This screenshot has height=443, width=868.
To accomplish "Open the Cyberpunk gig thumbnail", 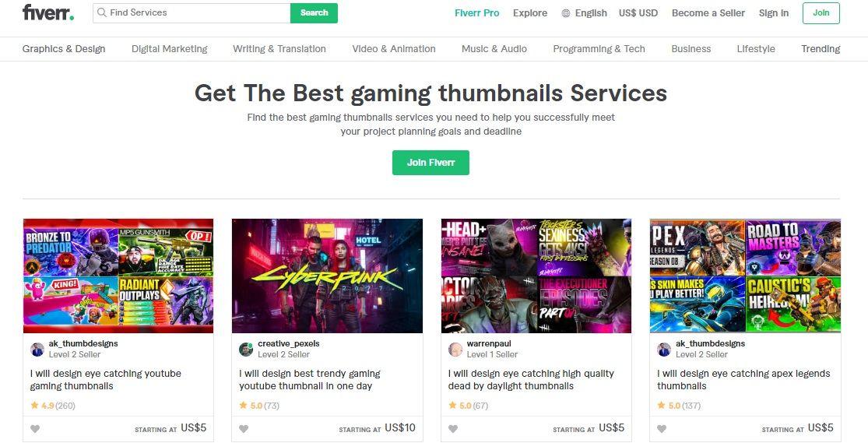I will (327, 276).
